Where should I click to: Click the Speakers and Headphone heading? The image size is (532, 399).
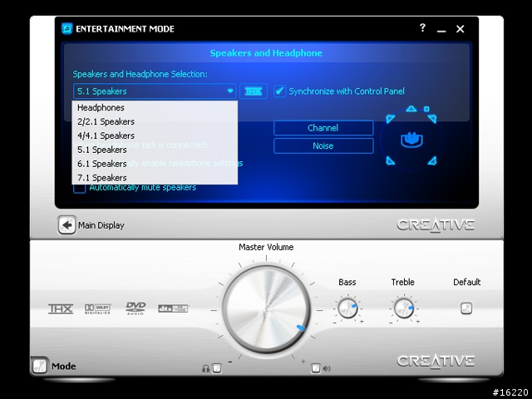click(x=266, y=53)
